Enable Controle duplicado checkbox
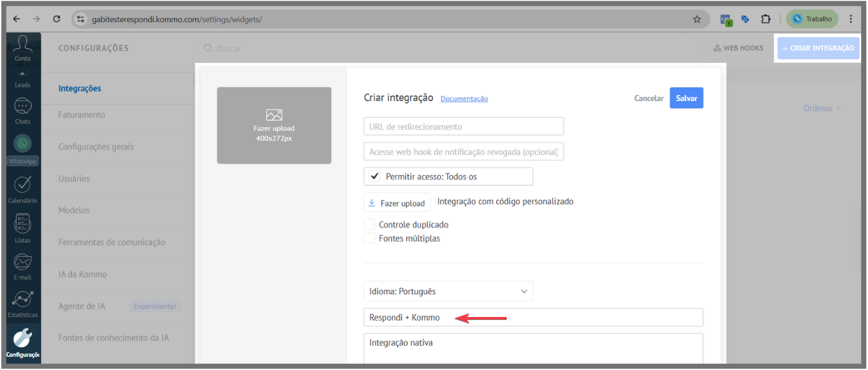 (369, 224)
